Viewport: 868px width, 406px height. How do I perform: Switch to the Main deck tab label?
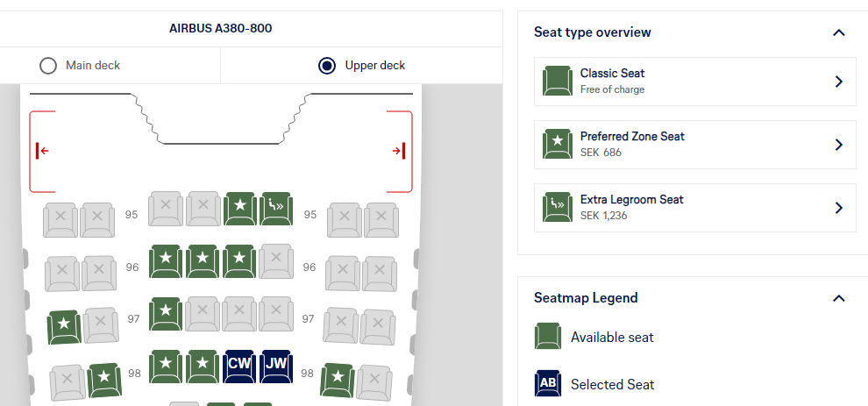click(92, 66)
